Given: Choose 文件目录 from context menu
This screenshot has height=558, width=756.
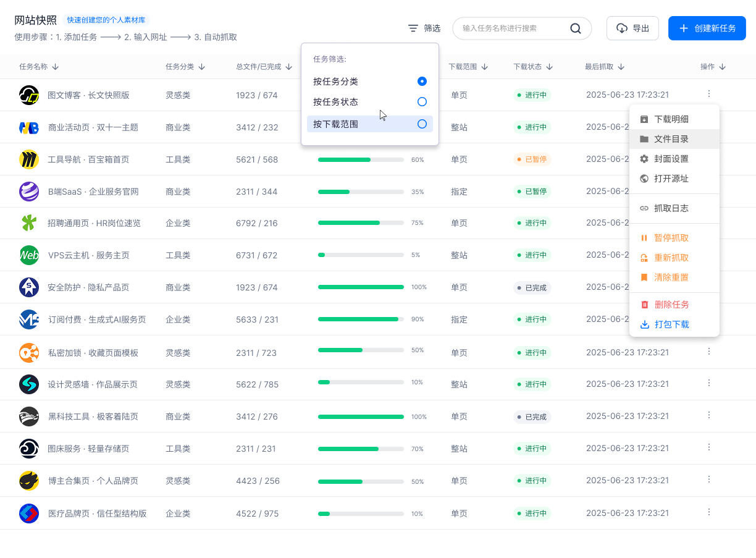Looking at the screenshot, I should coord(674,139).
